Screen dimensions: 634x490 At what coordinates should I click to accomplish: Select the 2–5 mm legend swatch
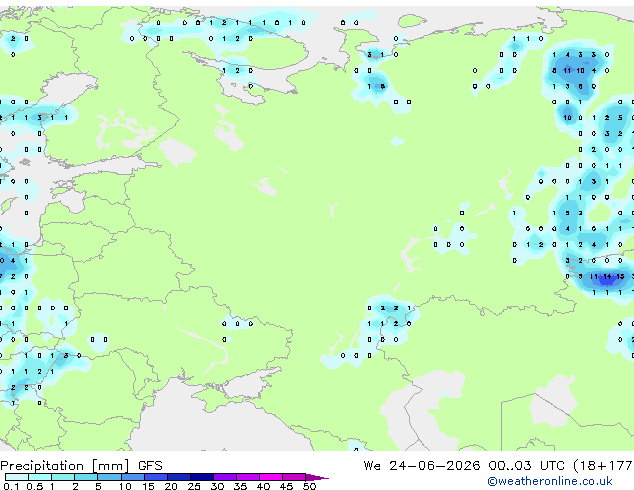coord(86,477)
